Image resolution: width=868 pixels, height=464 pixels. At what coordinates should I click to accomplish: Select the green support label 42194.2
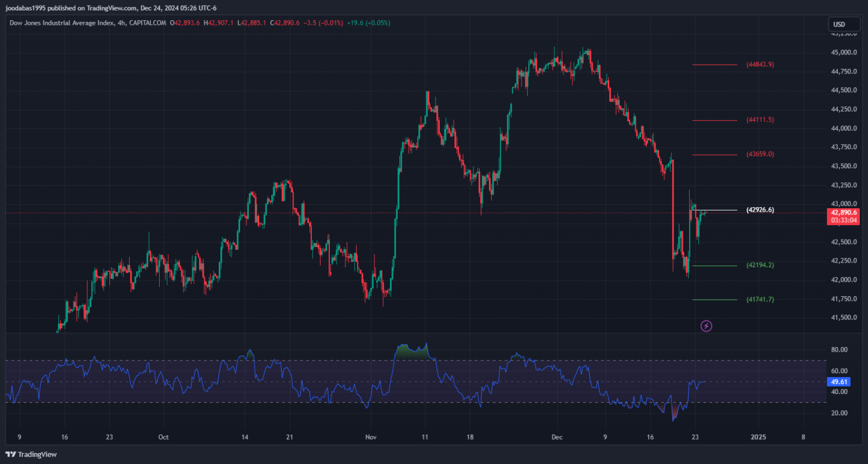pos(760,265)
